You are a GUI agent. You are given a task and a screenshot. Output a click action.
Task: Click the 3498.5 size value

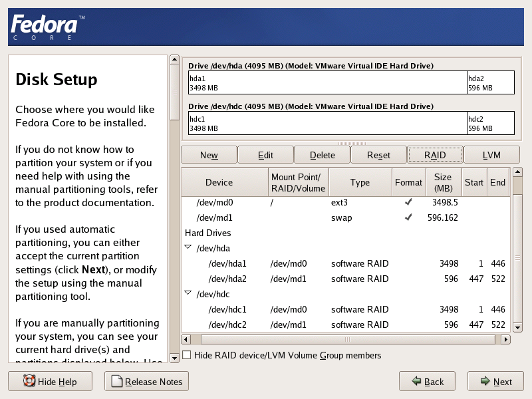(x=445, y=202)
